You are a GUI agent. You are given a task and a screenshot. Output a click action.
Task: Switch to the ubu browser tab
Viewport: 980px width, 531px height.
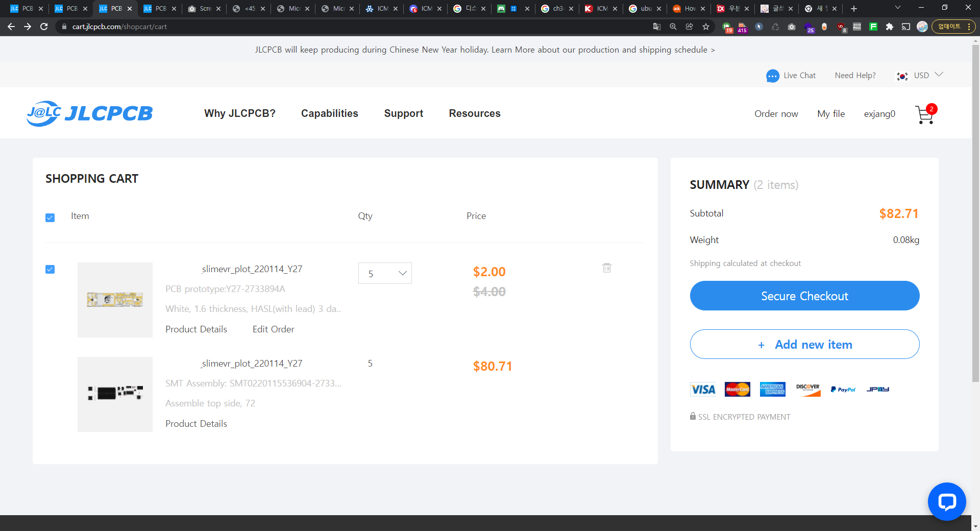click(645, 9)
